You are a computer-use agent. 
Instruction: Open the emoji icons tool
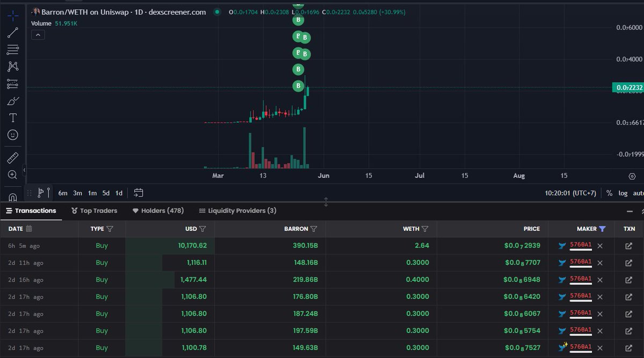tap(13, 135)
